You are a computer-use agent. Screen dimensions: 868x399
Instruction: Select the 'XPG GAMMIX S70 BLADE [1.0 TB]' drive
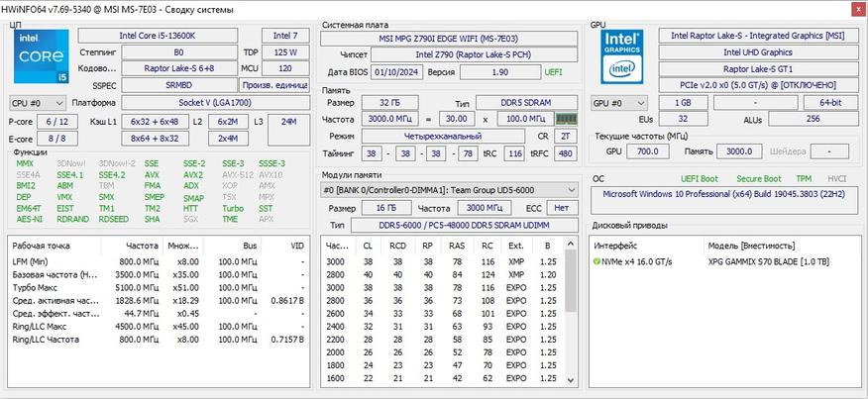pos(768,261)
